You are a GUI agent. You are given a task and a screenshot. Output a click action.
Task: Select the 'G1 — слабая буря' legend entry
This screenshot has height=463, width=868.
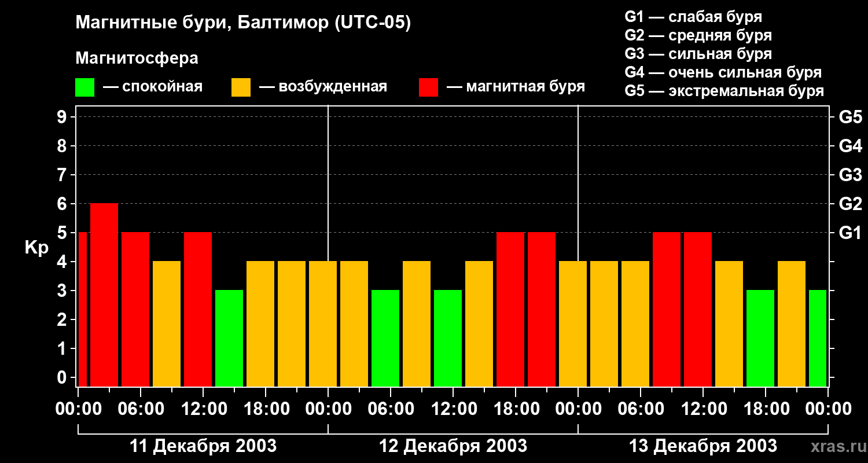[x=693, y=17]
